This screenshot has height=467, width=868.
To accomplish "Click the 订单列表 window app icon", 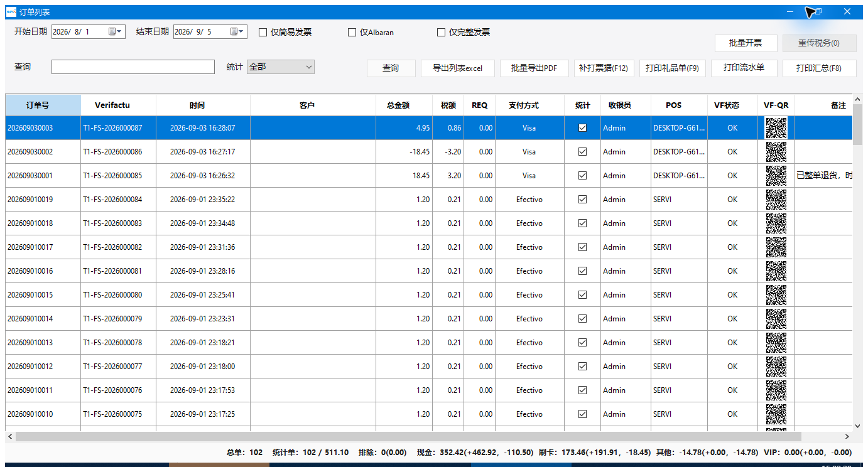I will tap(11, 12).
